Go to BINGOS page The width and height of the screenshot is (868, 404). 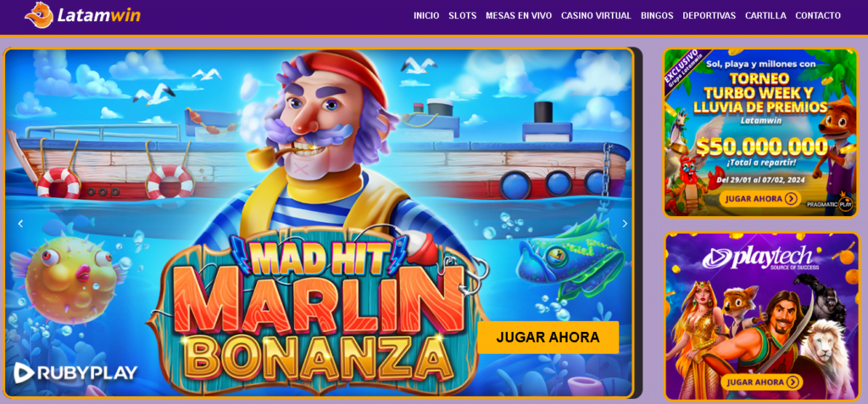657,15
